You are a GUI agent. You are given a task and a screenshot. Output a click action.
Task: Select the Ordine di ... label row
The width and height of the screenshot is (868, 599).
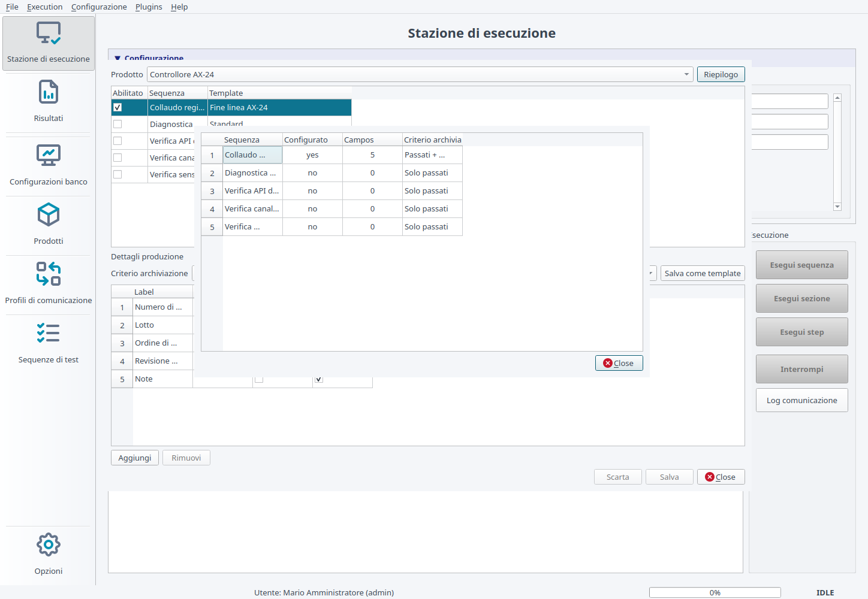click(162, 343)
